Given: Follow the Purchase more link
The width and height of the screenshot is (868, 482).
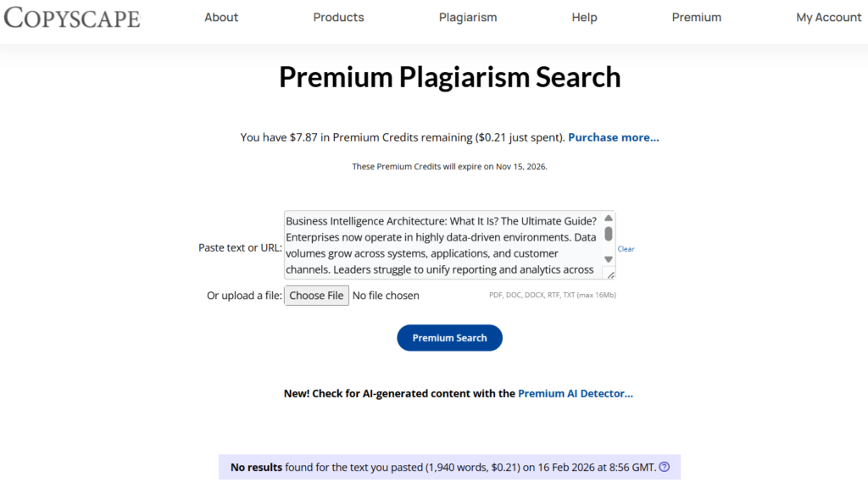Looking at the screenshot, I should [x=614, y=137].
